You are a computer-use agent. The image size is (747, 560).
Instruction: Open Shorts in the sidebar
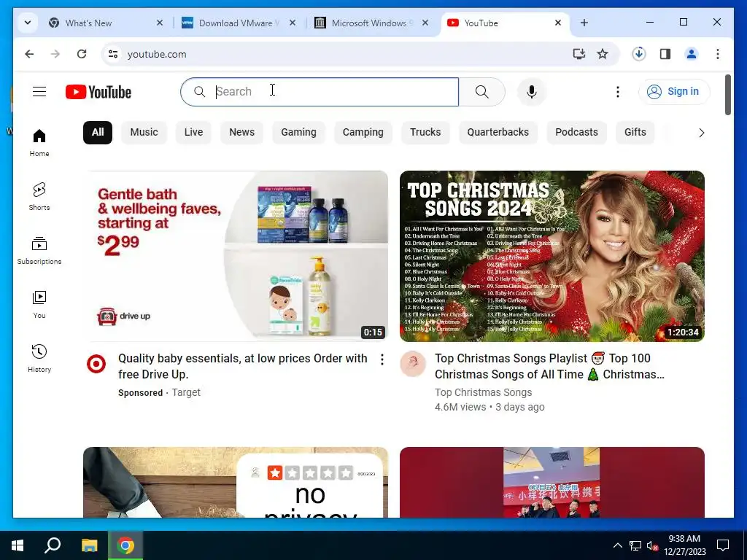pyautogui.click(x=39, y=197)
